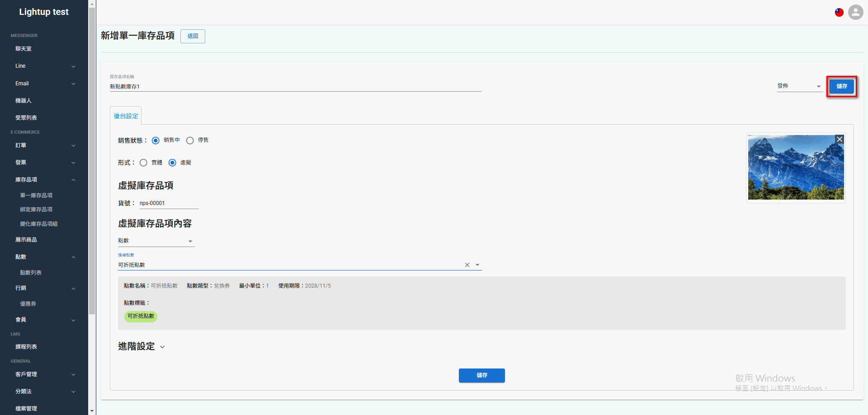This screenshot has width=868, height=415.
Task: Click the sidebar scroll down arrow
Action: click(x=92, y=411)
